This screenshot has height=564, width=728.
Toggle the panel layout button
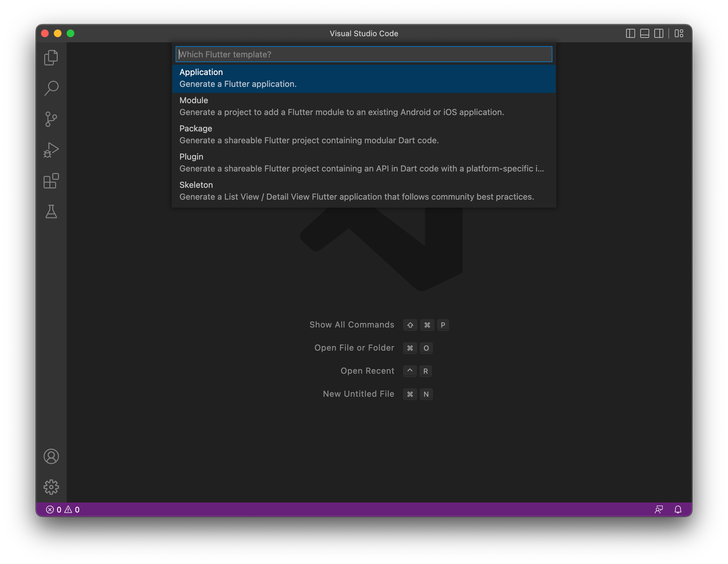[x=646, y=33]
